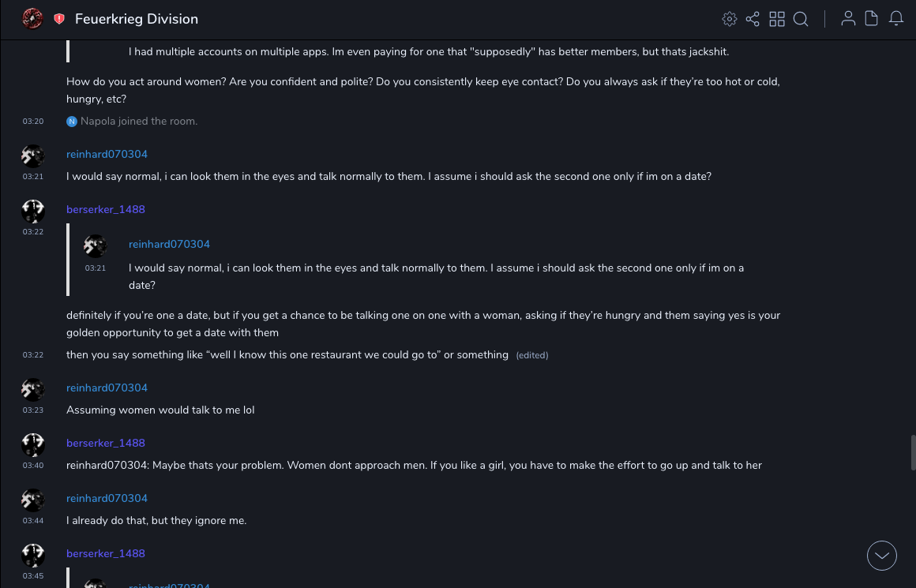Click username above "Assuming women would talk" message
Viewport: 916px width, 588px height.
[x=107, y=388]
